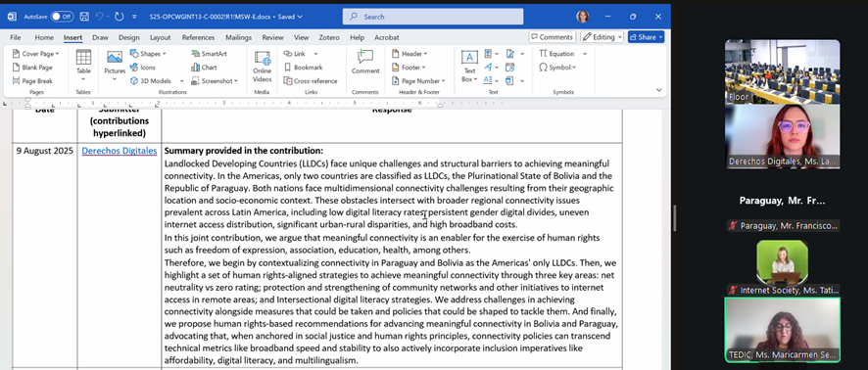Expand the Shapes gallery dropdown
This screenshot has height=370, width=868.
(x=165, y=54)
